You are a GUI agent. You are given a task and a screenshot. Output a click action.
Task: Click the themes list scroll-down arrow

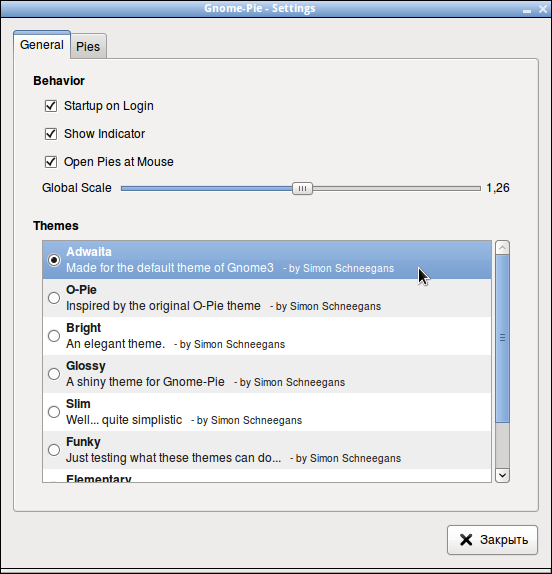[x=502, y=476]
